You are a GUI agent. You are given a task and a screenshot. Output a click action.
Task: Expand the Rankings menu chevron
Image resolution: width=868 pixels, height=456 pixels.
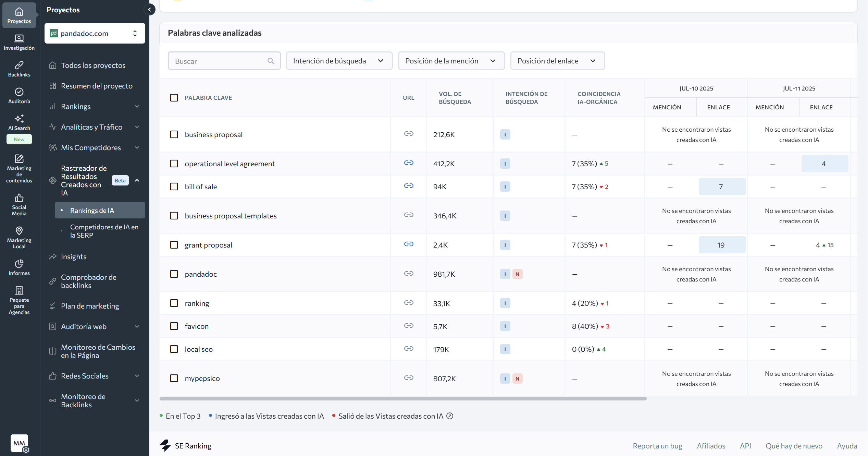(137, 107)
